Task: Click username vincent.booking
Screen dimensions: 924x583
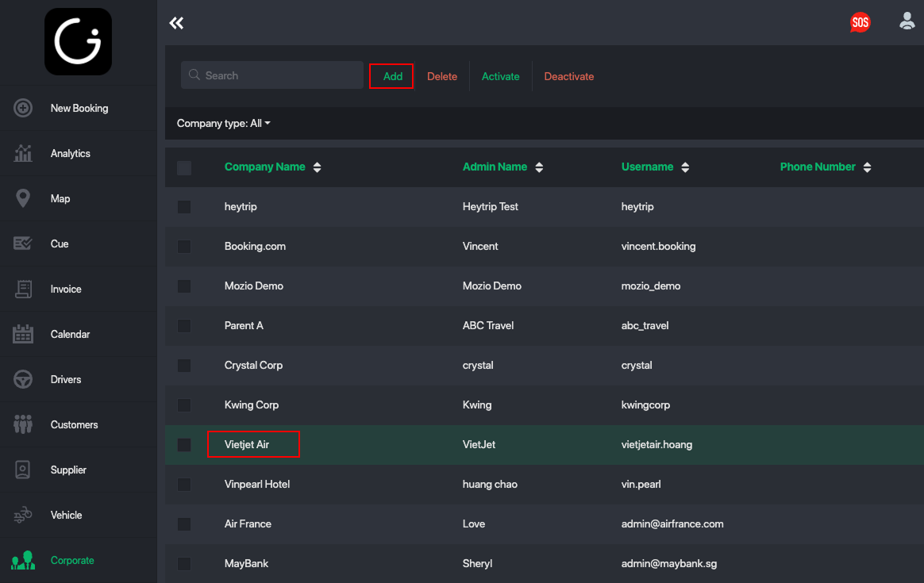Action: coord(658,246)
